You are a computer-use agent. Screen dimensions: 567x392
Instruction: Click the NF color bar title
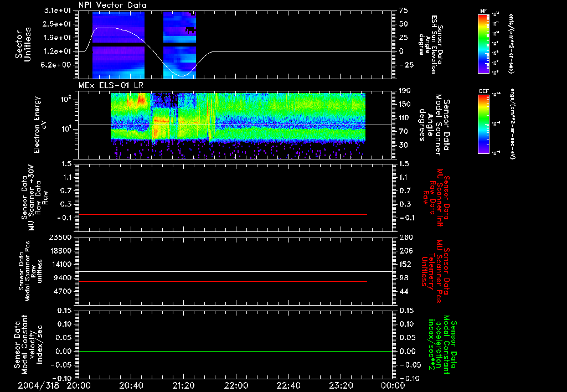point(483,11)
